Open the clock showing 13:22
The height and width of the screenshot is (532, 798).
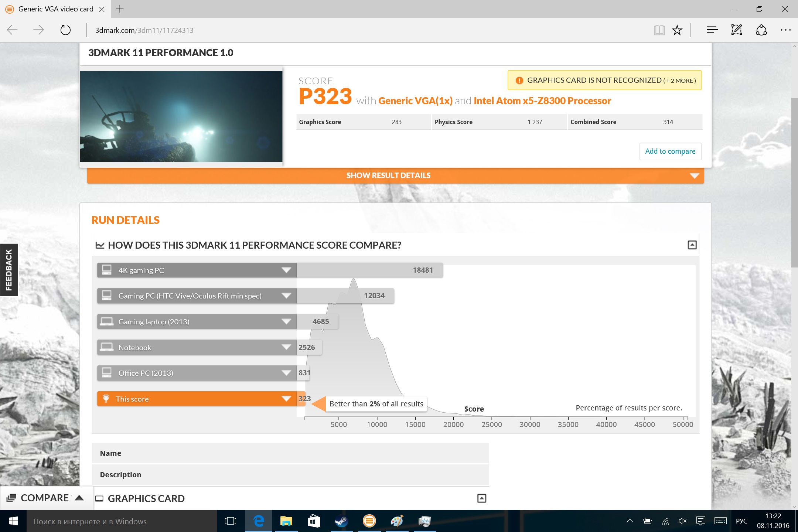[773, 521]
